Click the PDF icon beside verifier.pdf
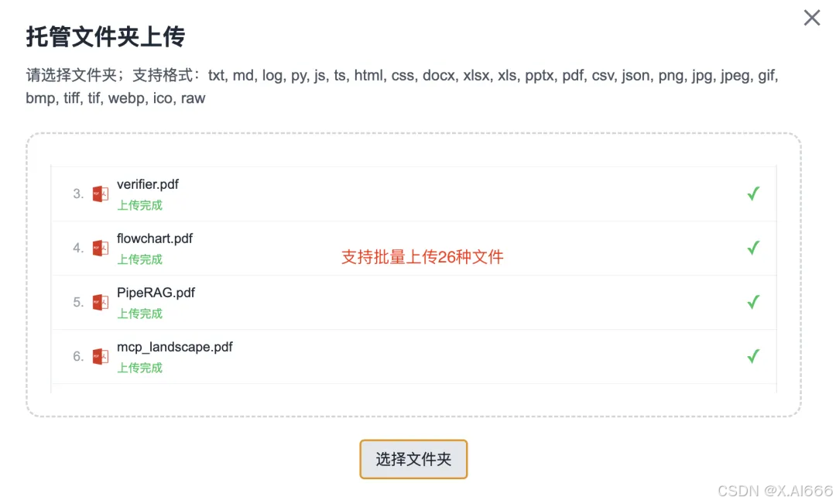Viewport: 836px width, 504px height. coord(100,194)
